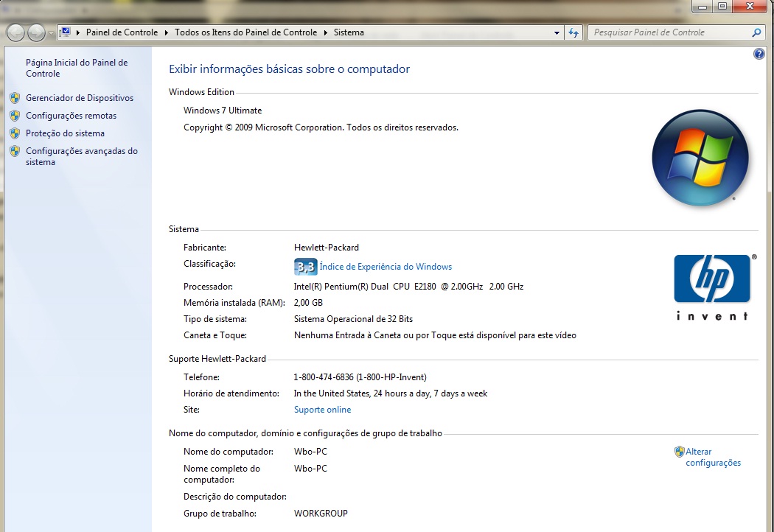Screen dimensions: 774x532
Task: Refresh the page using address bar refresh button
Action: tap(574, 32)
